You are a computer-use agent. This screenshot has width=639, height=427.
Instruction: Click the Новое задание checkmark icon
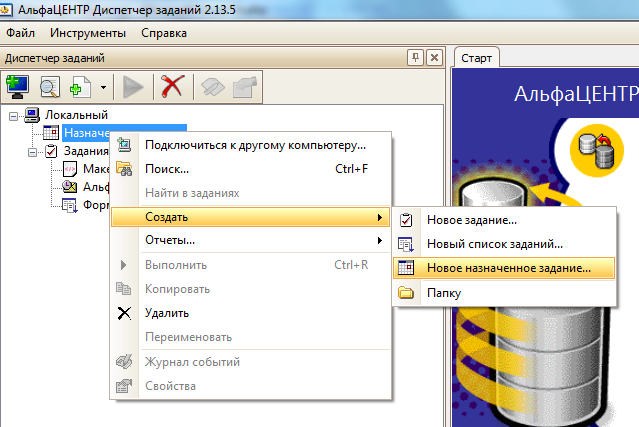click(406, 220)
